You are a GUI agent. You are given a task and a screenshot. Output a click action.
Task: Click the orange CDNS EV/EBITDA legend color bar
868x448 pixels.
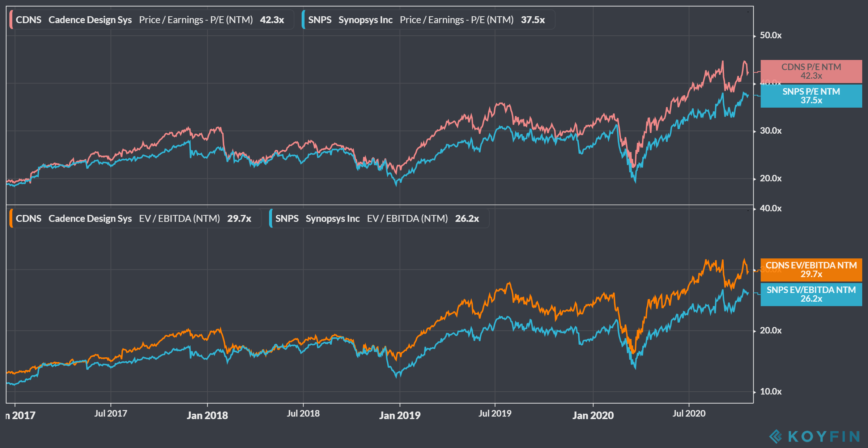[11, 219]
